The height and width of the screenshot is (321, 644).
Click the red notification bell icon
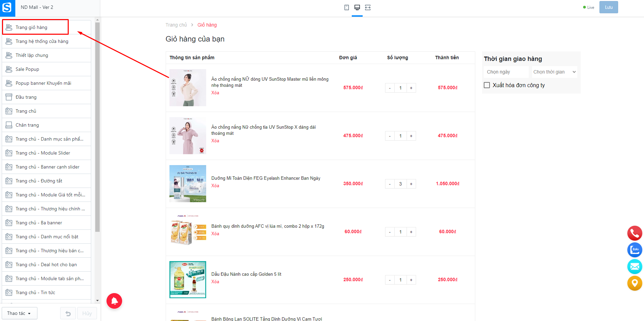tap(114, 301)
